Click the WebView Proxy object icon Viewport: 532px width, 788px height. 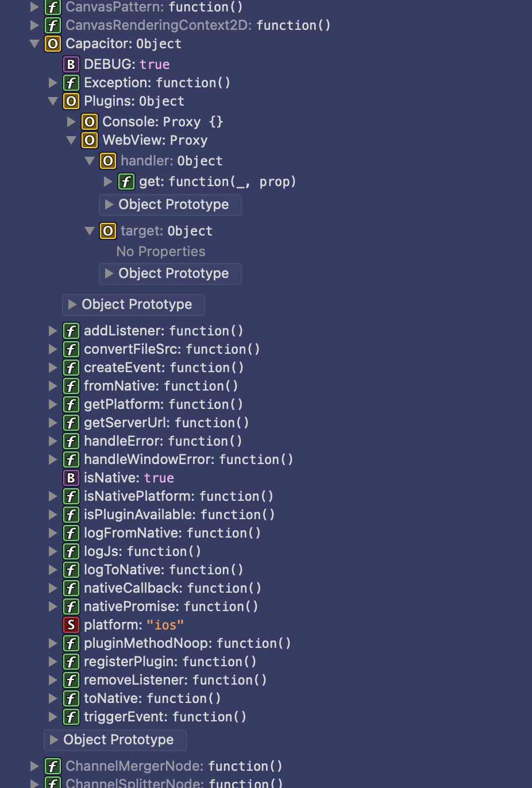(89, 140)
